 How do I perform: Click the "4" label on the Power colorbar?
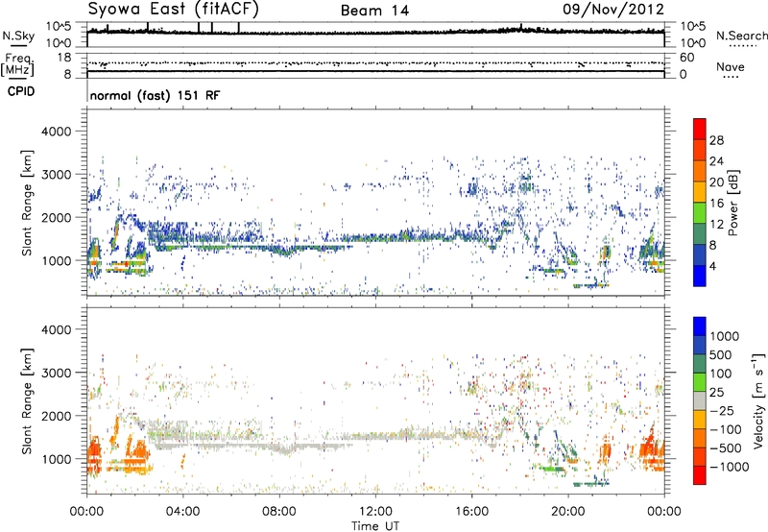point(712,267)
